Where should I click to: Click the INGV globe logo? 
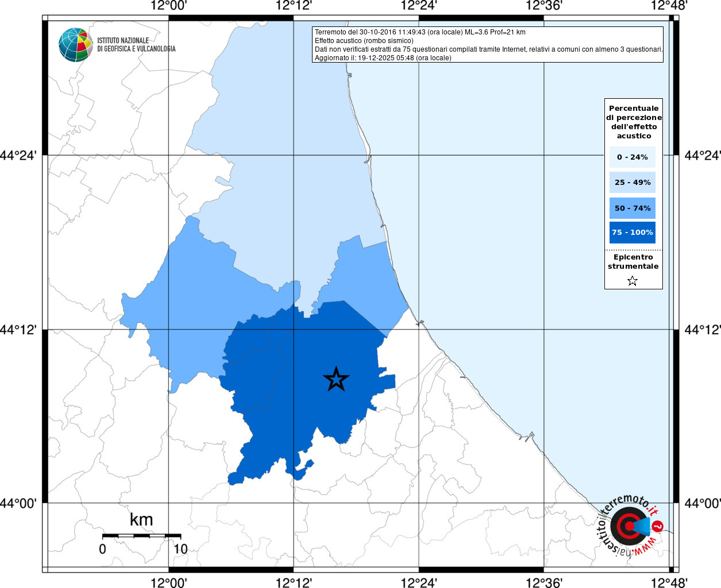coord(75,45)
